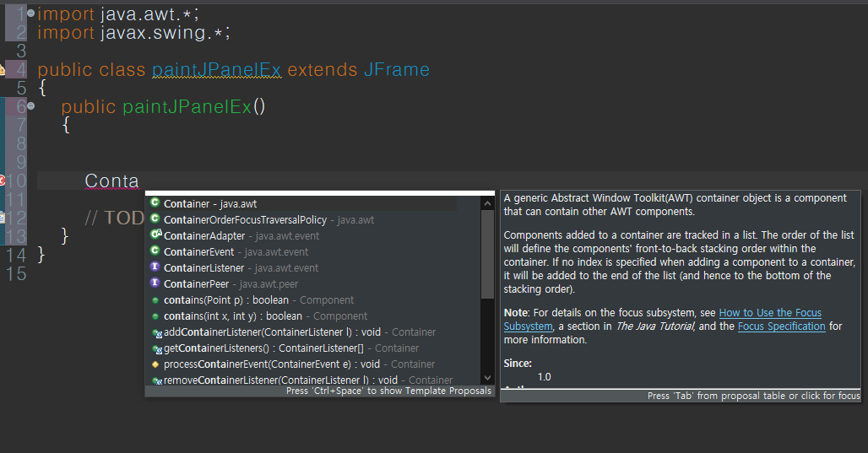Click proposal list scrollbar thumb
Image resolution: width=868 pixels, height=453 pixels.
(x=487, y=255)
